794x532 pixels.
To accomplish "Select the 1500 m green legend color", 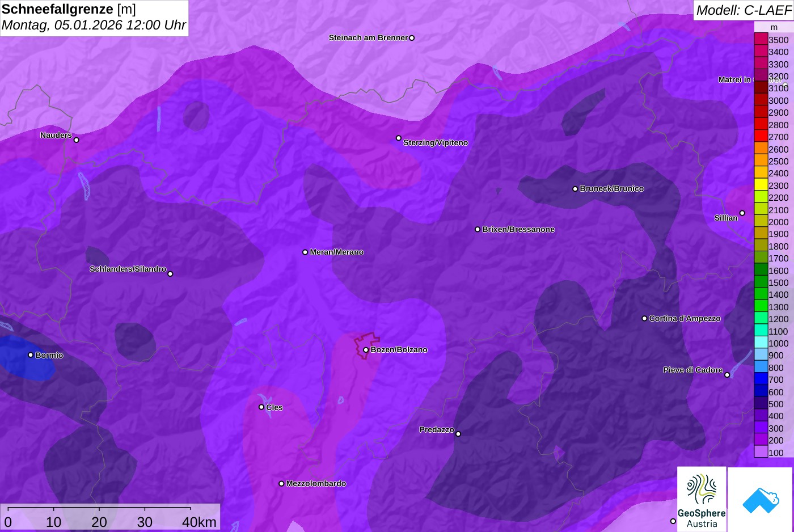I will [x=761, y=281].
